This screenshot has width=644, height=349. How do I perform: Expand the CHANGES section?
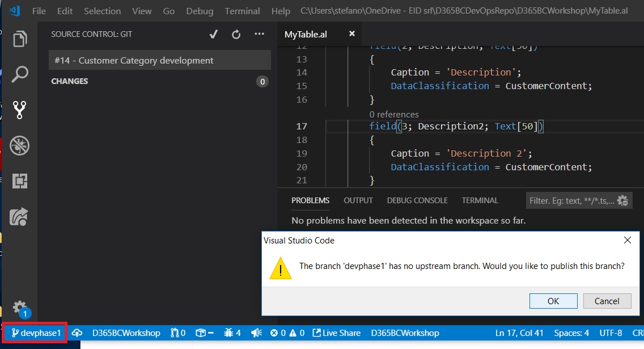(x=69, y=81)
